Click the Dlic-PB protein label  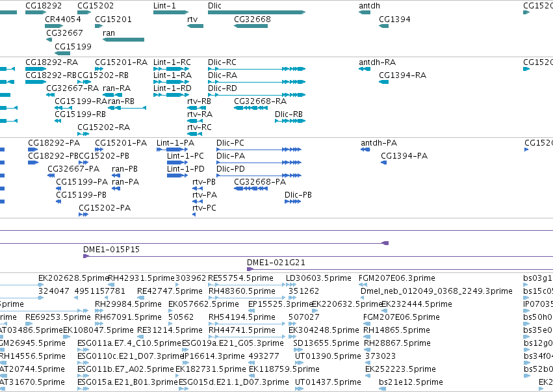(298, 195)
